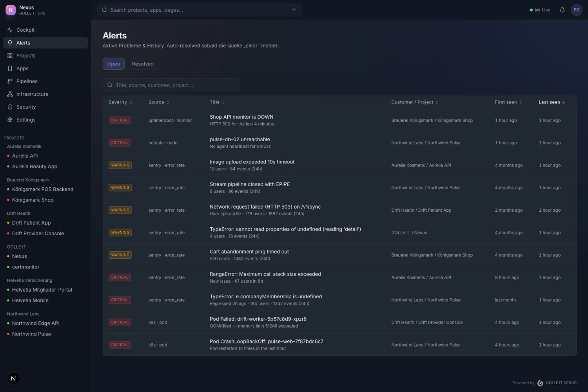The height and width of the screenshot is (392, 588).
Task: Open TypeError reading 'detail' alert
Action: (x=339, y=232)
